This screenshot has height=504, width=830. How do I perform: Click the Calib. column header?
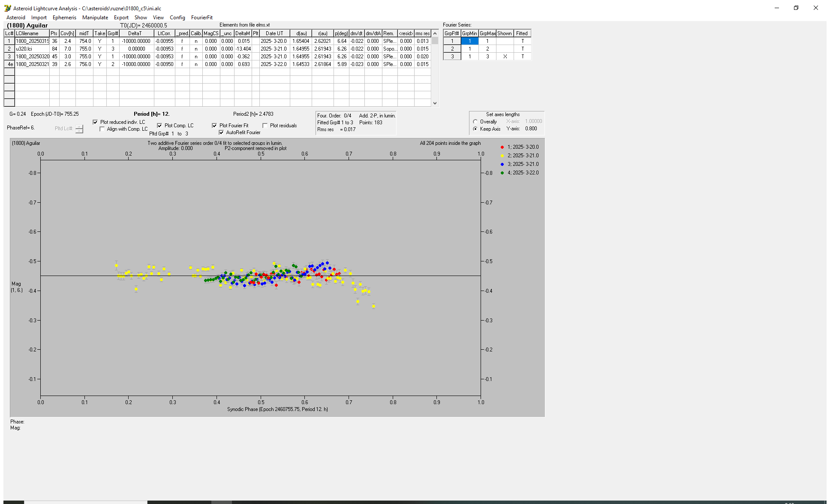[x=196, y=33]
